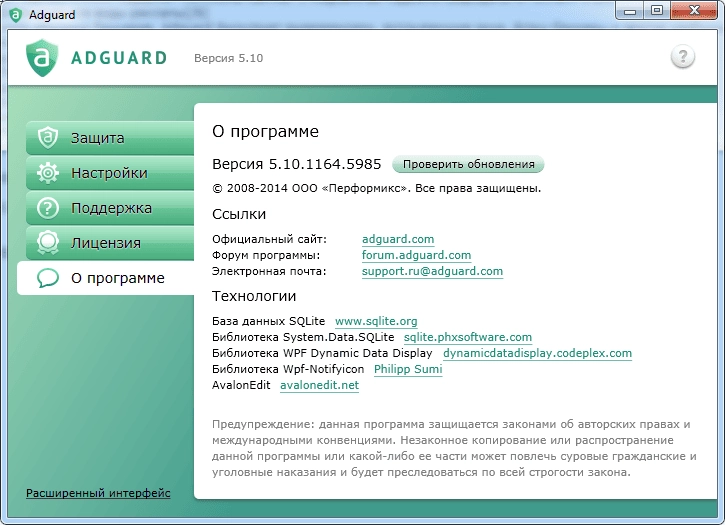Viewport: 725px width, 525px height.
Task: Switch to Расширенный интерфейс
Action: click(x=98, y=493)
